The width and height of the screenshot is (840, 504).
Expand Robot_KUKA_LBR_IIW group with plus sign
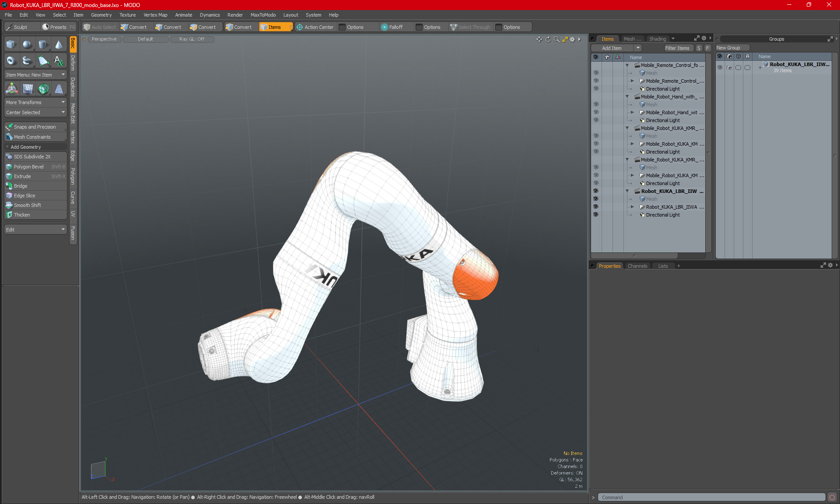(760, 67)
